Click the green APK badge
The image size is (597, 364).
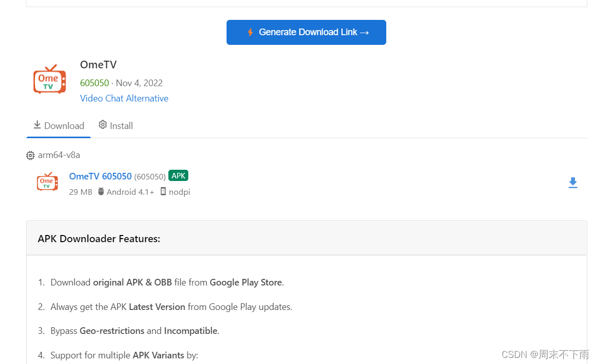[x=178, y=176]
